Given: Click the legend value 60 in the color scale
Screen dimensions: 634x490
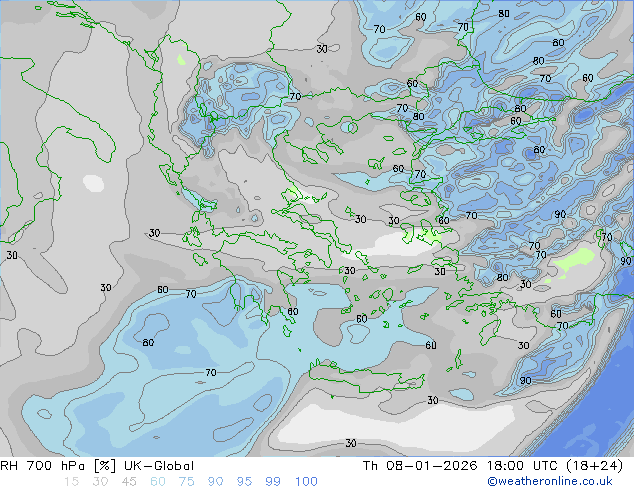Looking at the screenshot, I should 158,482.
